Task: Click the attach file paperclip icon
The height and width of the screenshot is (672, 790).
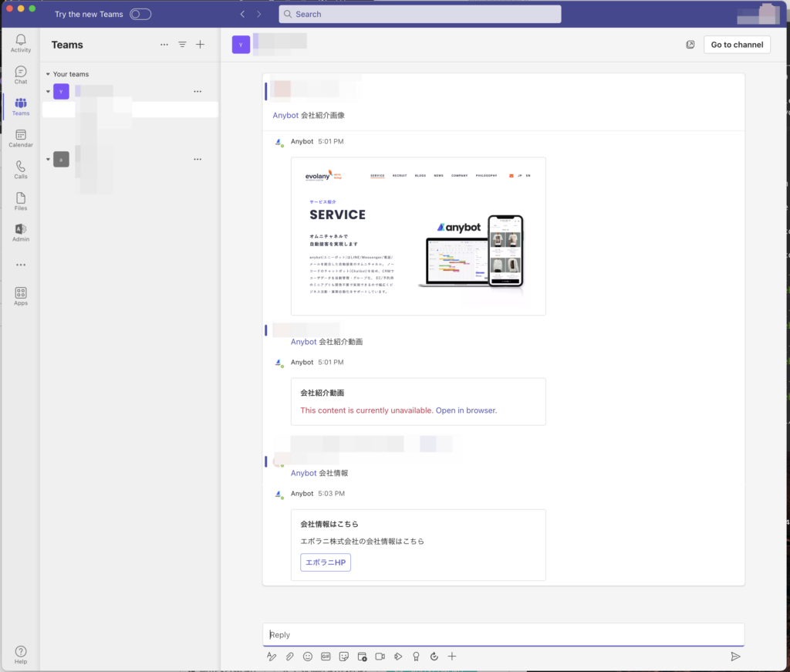Action: click(290, 657)
